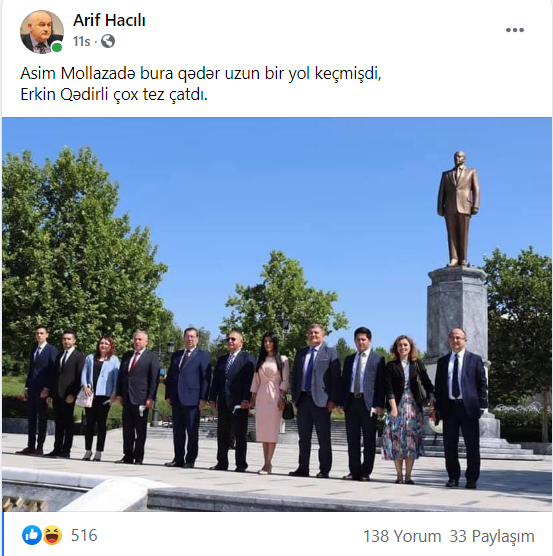Click the woman in the floral skirt
The image size is (553, 556).
pos(404,410)
